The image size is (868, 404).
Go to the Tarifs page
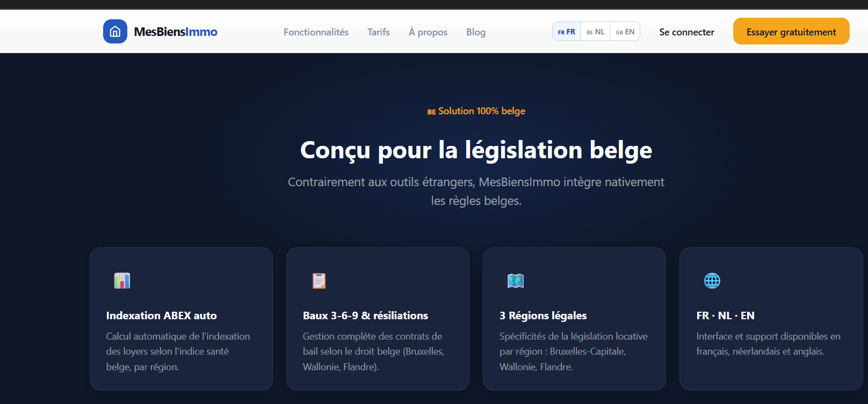coord(379,32)
